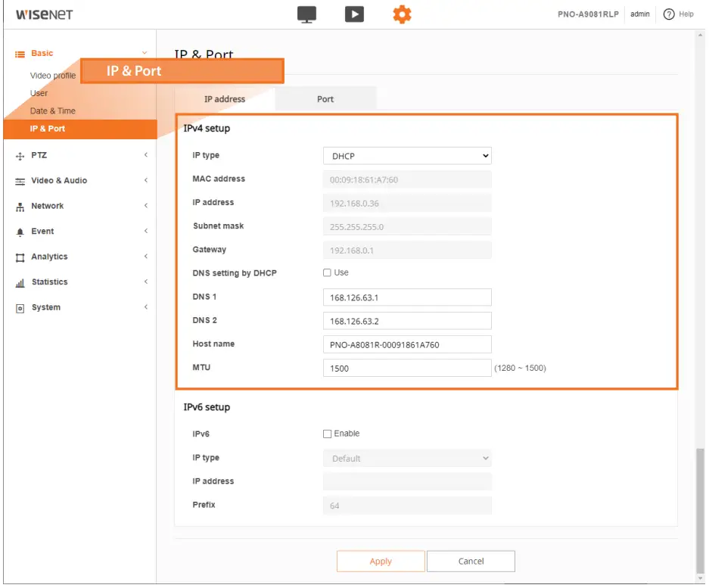Enable DNS setting by DHCP checkbox
Image resolution: width=709 pixels, height=588 pixels.
coord(328,272)
